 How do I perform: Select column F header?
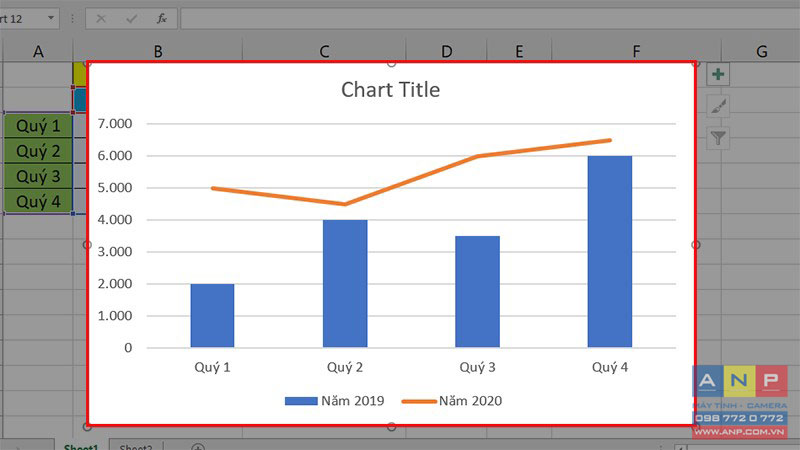(x=636, y=51)
